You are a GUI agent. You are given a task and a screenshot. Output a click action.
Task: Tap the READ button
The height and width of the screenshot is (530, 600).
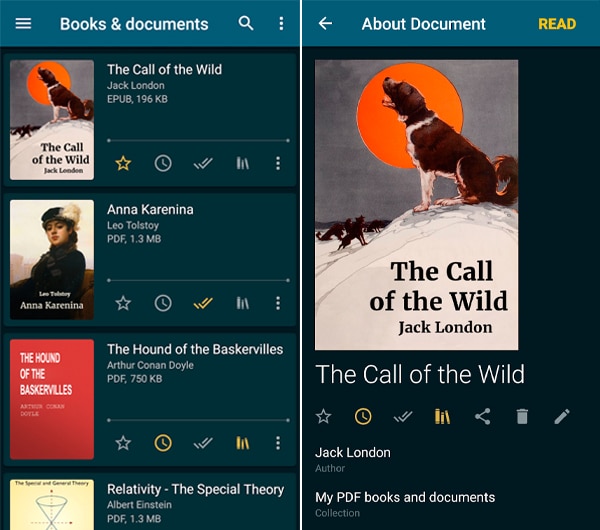tap(557, 24)
